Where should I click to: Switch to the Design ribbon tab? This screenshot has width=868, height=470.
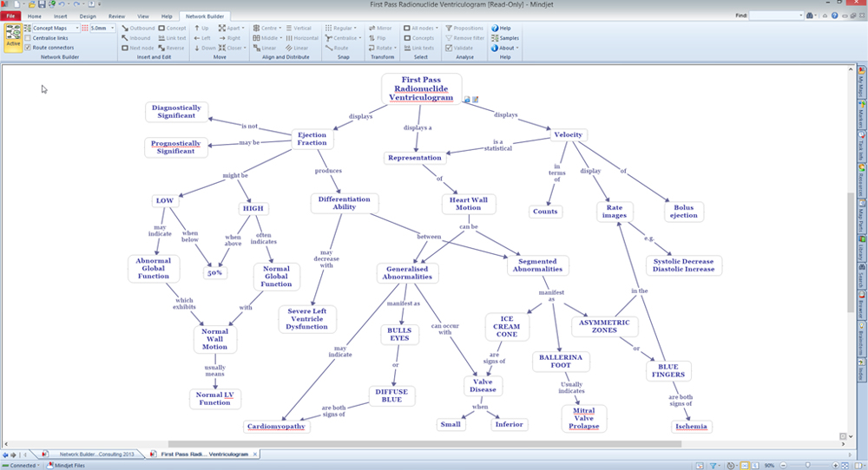(88, 16)
